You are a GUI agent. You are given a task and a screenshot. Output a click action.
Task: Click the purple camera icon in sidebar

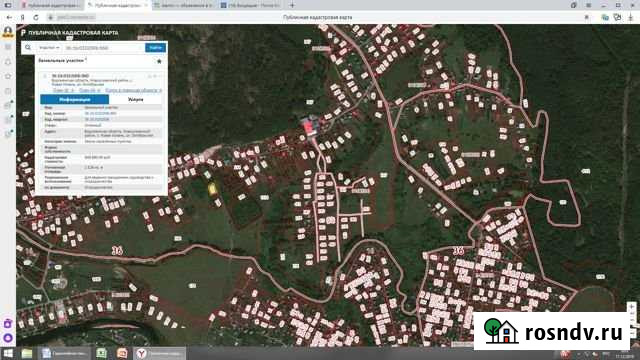[8, 324]
